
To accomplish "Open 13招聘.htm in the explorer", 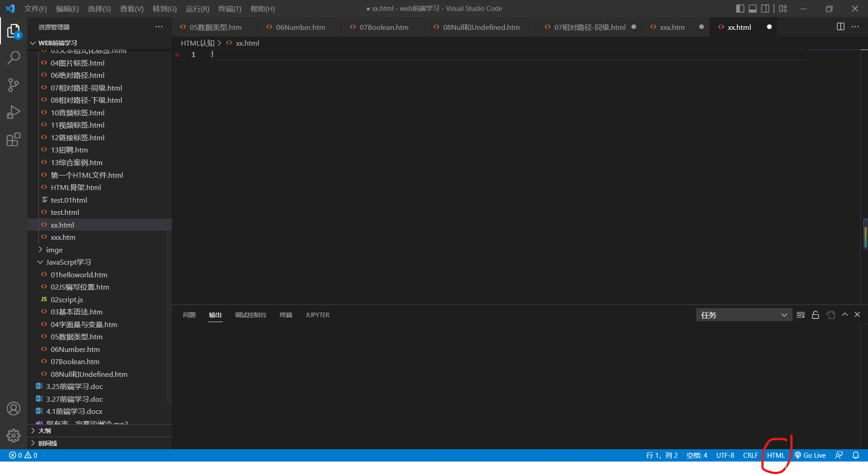I will (x=99, y=150).
